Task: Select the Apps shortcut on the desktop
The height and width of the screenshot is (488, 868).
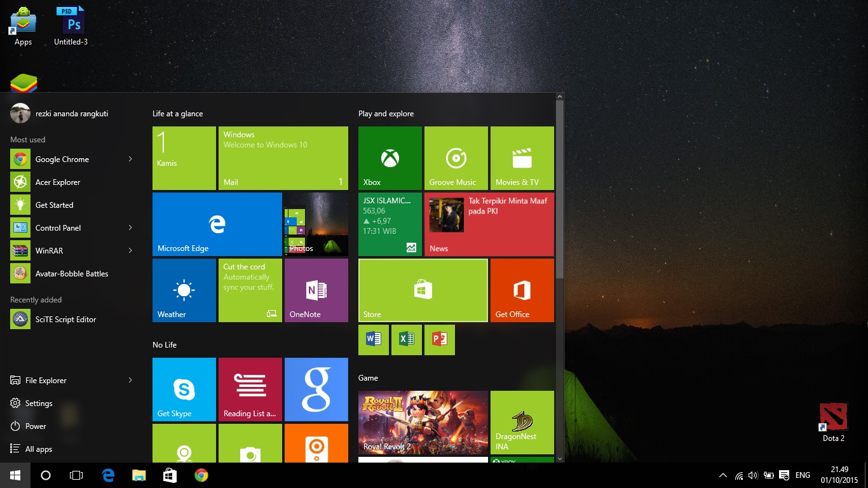Action: (23, 27)
